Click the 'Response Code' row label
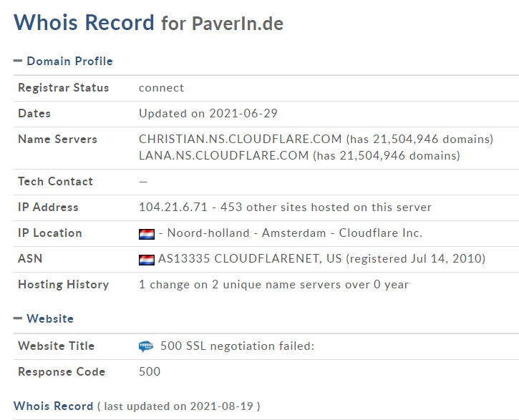The height and width of the screenshot is (420, 519). (62, 371)
